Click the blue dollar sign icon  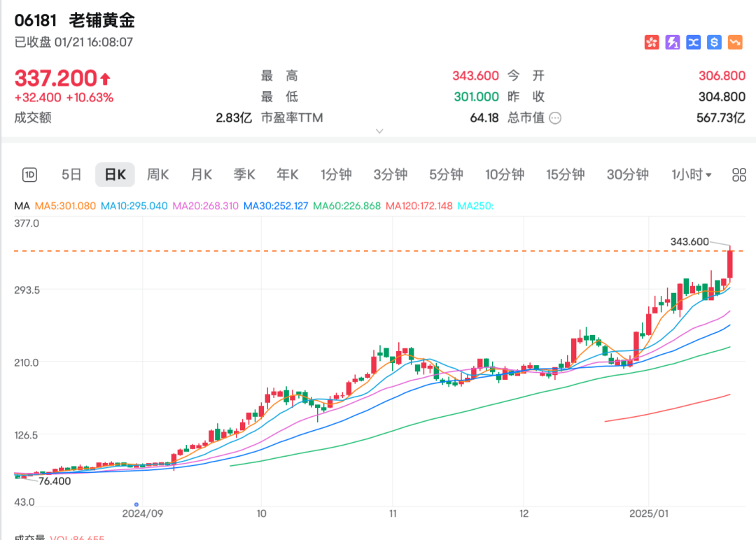click(714, 43)
